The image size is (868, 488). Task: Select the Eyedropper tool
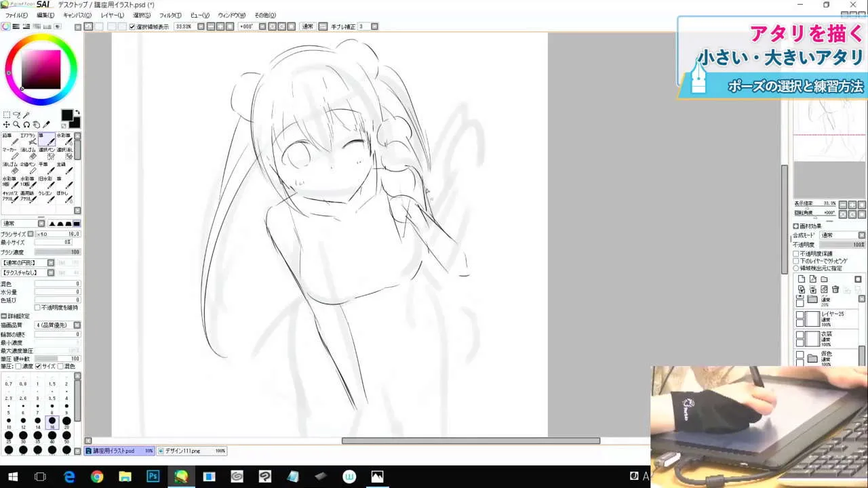point(46,125)
